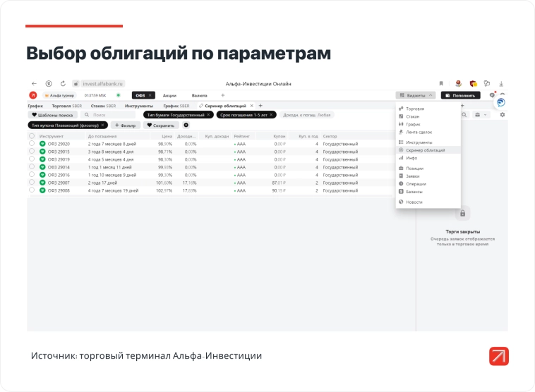535x392 pixels.
Task: Click the Yandex browser logo icon
Action: (49, 83)
